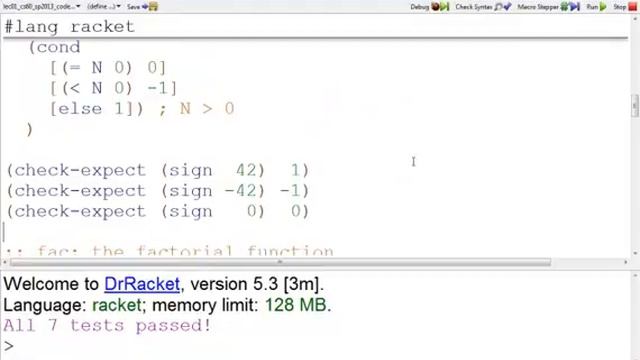The height and width of the screenshot is (360, 640).
Task: Click the Debug button in toolbar
Action: [429, 7]
